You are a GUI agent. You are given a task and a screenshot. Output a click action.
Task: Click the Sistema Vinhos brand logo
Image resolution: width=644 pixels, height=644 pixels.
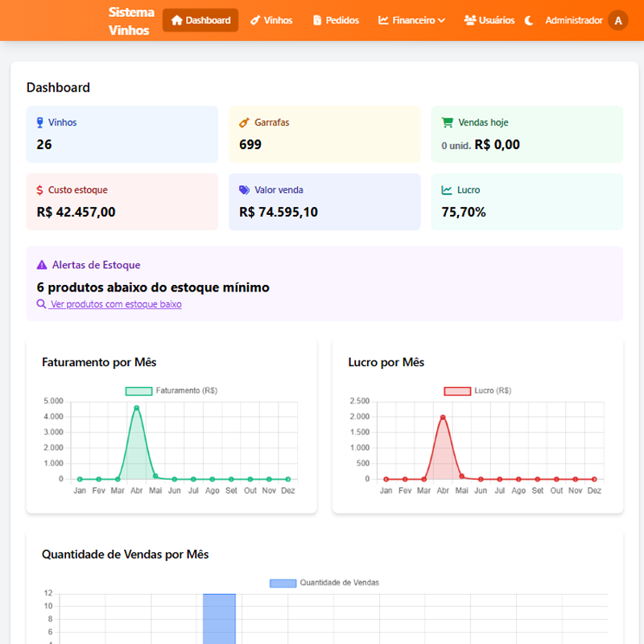[131, 21]
